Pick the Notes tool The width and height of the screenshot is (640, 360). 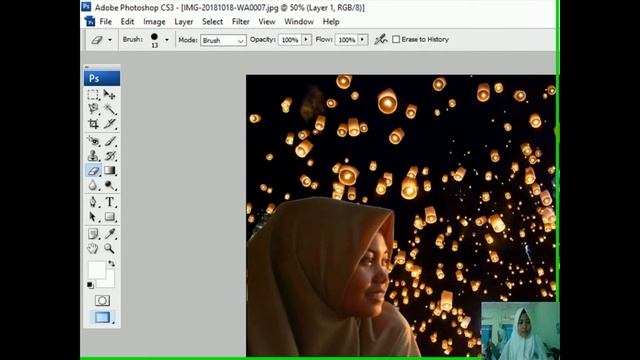(93, 233)
